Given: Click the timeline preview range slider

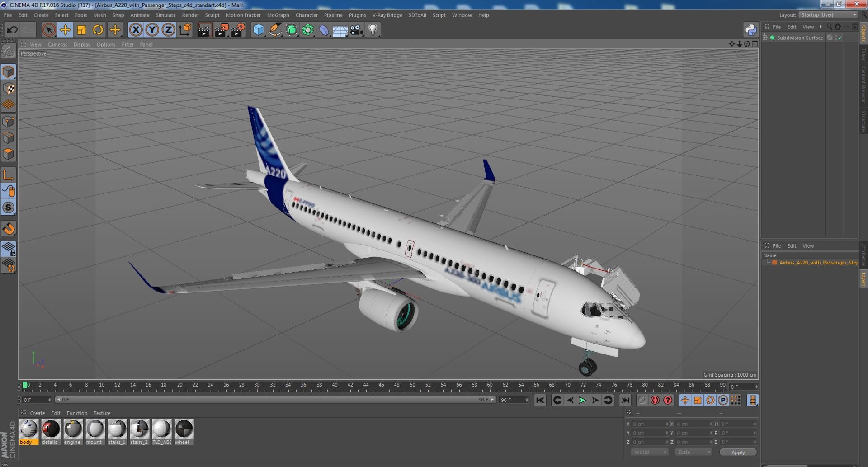Looking at the screenshot, I should [275, 400].
